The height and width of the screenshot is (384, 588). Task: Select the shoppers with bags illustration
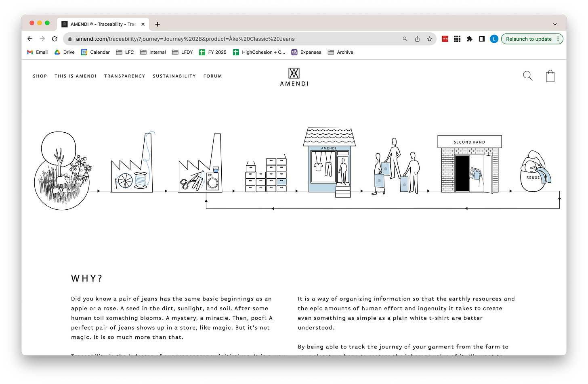395,166
